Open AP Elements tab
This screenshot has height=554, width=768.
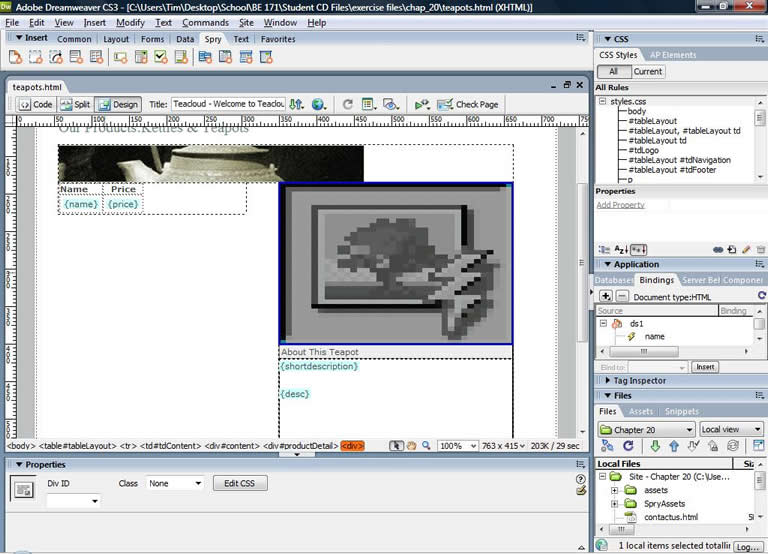672,55
